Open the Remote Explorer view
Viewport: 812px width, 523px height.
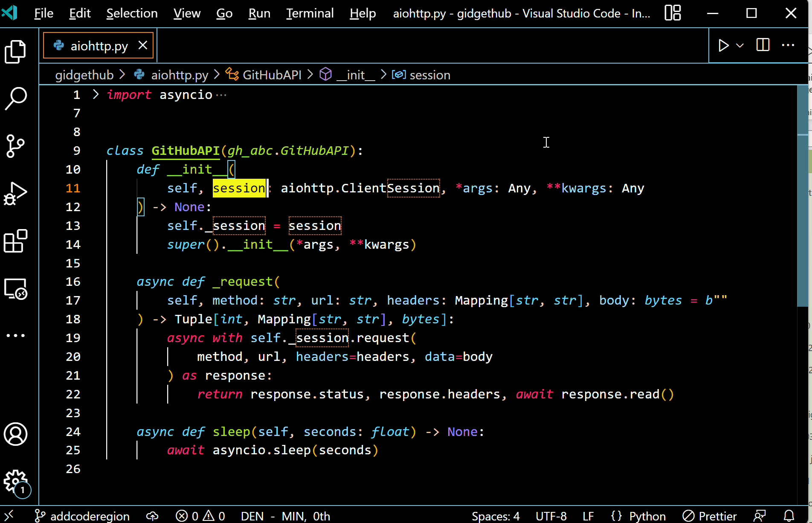coord(16,289)
